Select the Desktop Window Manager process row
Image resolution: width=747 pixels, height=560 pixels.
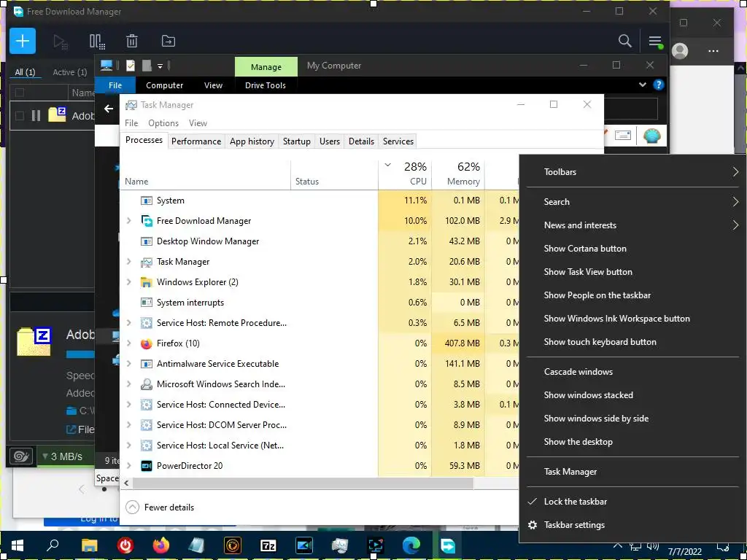pyautogui.click(x=320, y=241)
